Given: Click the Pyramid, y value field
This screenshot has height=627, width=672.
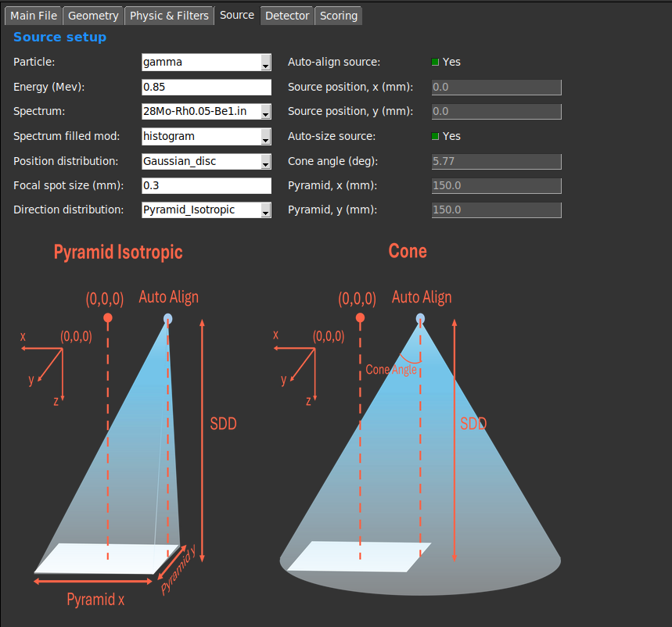Looking at the screenshot, I should coord(496,210).
